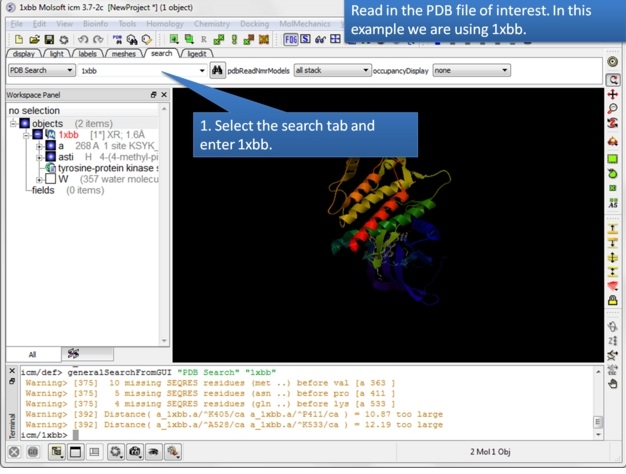Click the binoculars search icon
This screenshot has height=474, width=626.
(x=218, y=71)
